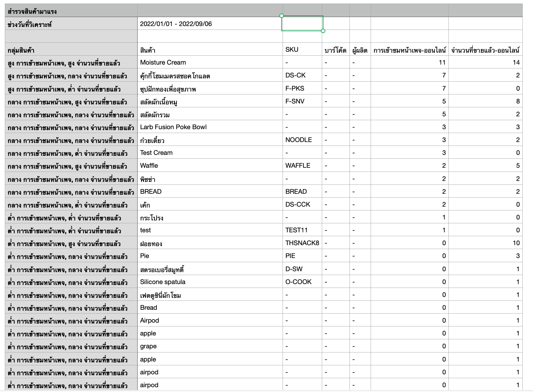Click the grape product cell
Screen dimensions: 533x392
210,346
